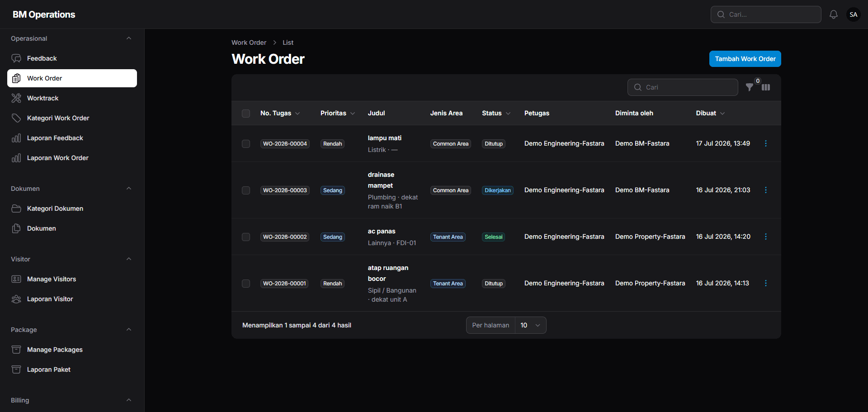Open the table filter funnel icon

(x=750, y=87)
